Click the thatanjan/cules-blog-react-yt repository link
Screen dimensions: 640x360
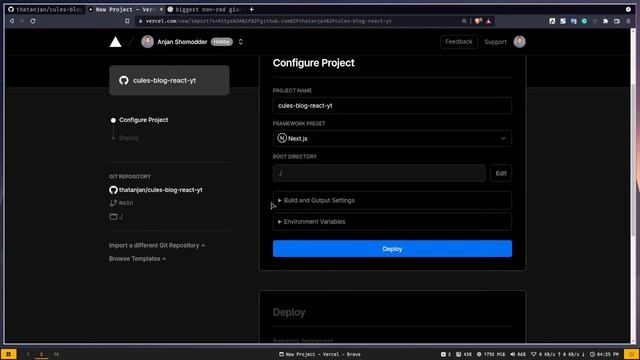point(160,190)
